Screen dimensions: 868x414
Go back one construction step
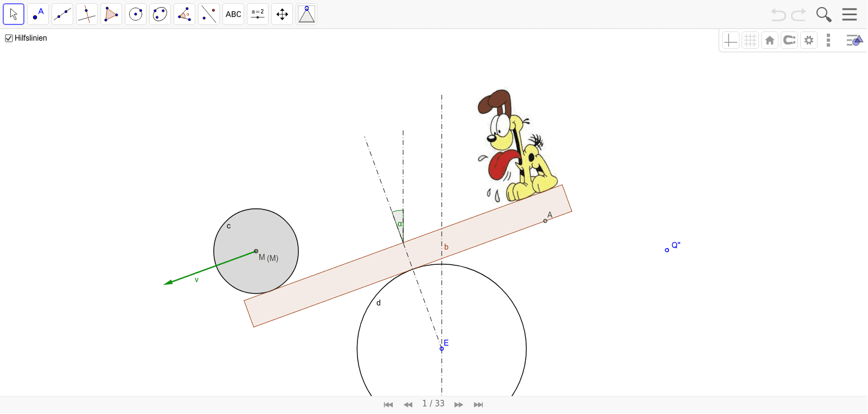pyautogui.click(x=408, y=405)
